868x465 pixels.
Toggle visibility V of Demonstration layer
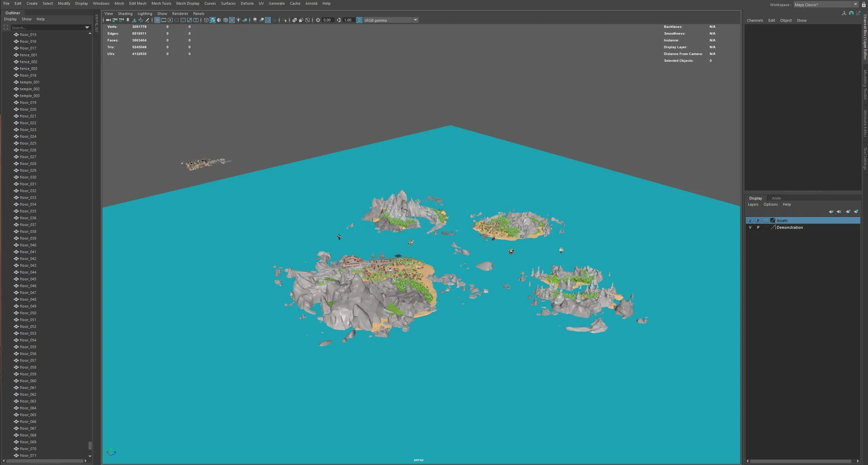tap(750, 227)
